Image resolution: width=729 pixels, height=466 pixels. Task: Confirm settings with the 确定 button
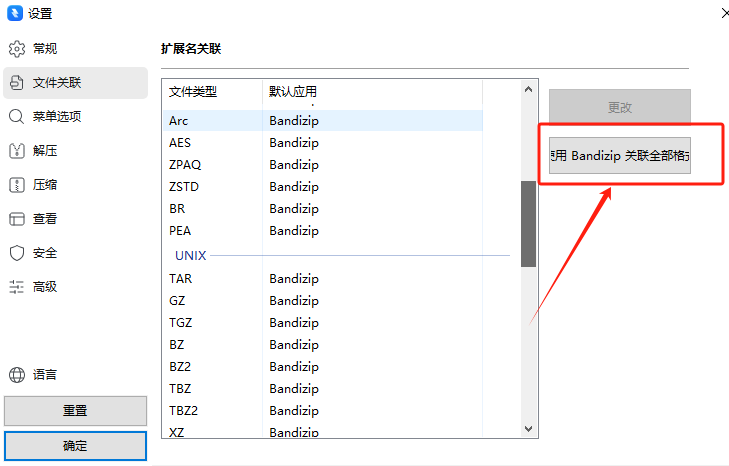(75, 446)
